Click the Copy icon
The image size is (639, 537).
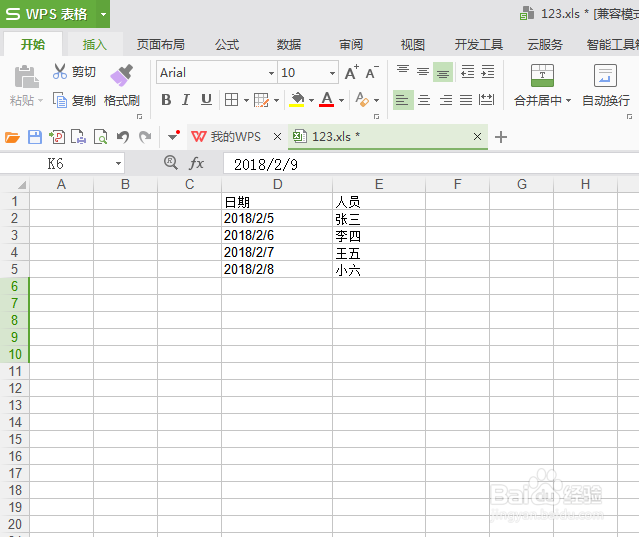click(x=59, y=100)
